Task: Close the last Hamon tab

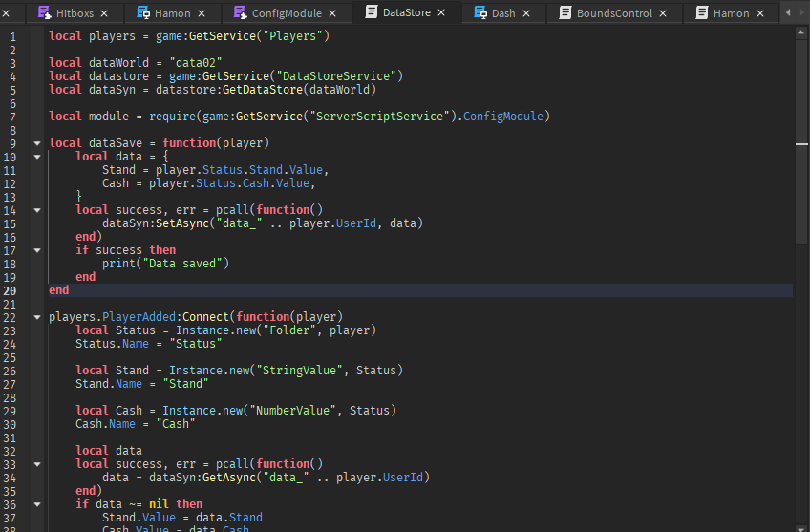Action: pos(760,13)
